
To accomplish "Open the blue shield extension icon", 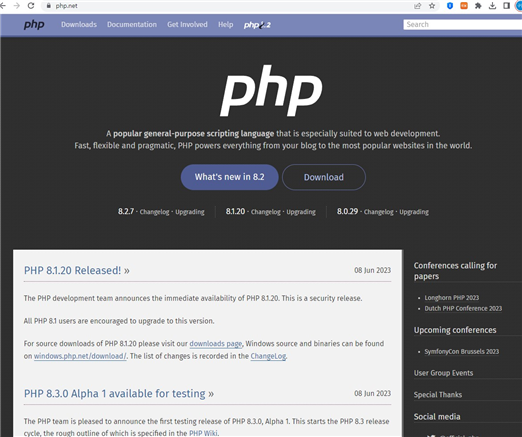I will [x=450, y=6].
